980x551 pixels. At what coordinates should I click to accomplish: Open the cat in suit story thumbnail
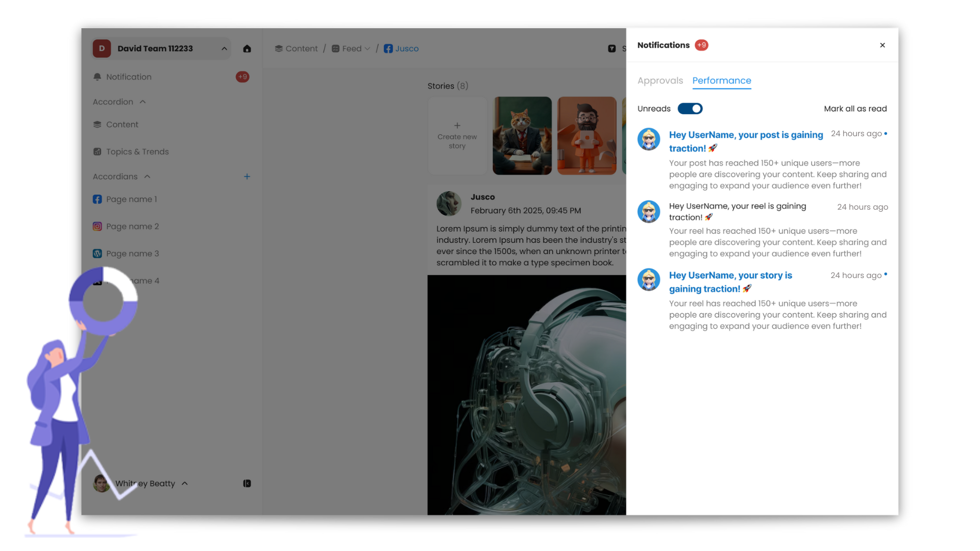[522, 136]
